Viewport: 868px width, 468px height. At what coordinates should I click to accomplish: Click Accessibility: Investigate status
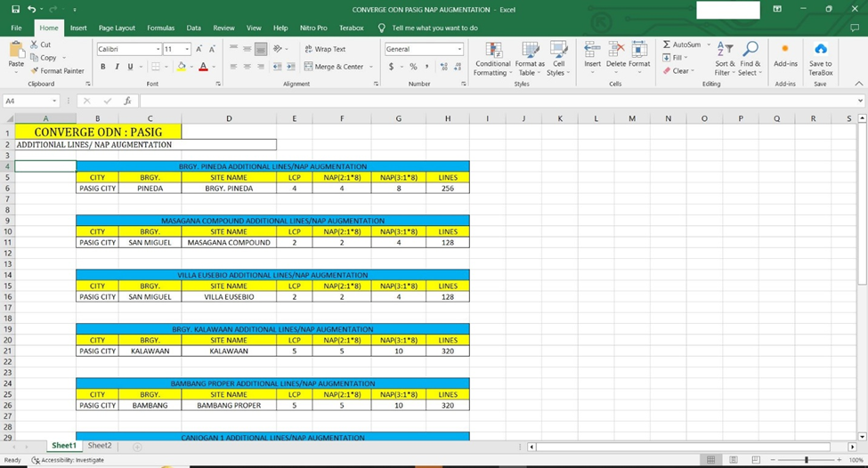[68, 460]
